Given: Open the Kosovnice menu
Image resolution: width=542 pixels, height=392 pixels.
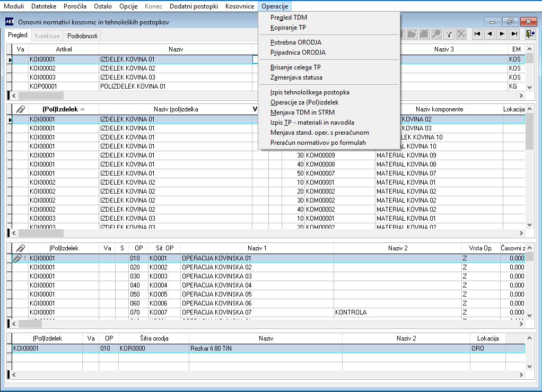Looking at the screenshot, I should coord(240,6).
